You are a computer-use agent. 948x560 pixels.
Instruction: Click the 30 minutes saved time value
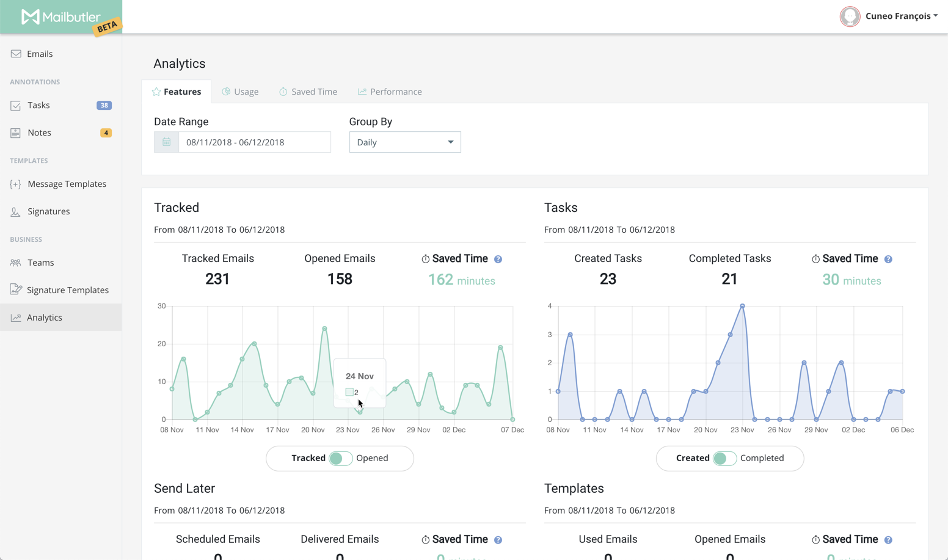tap(851, 280)
